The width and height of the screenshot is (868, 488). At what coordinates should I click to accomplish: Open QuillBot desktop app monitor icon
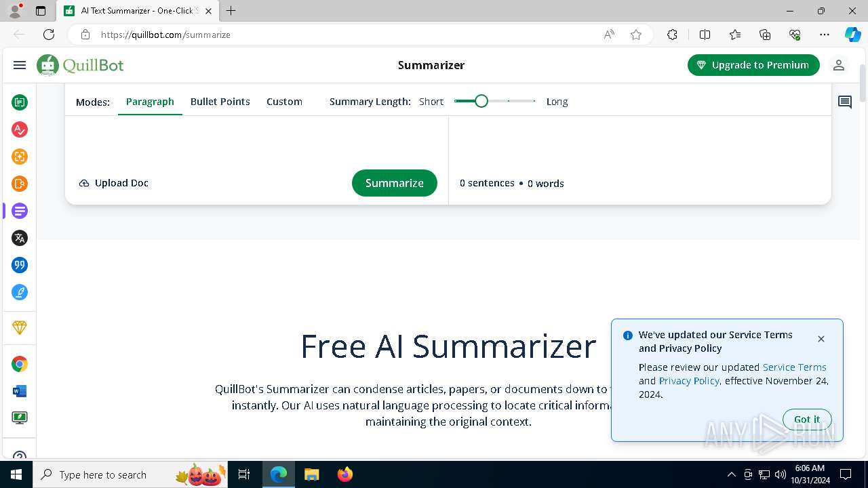coord(20,418)
